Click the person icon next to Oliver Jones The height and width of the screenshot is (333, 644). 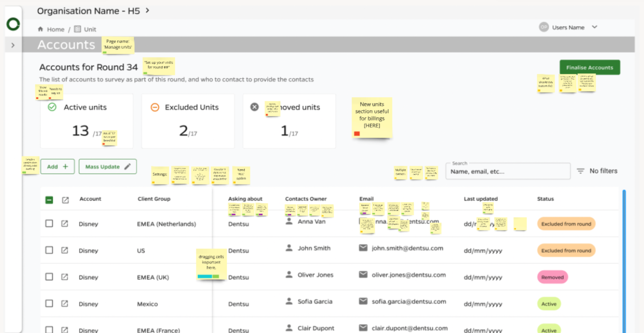tap(289, 274)
